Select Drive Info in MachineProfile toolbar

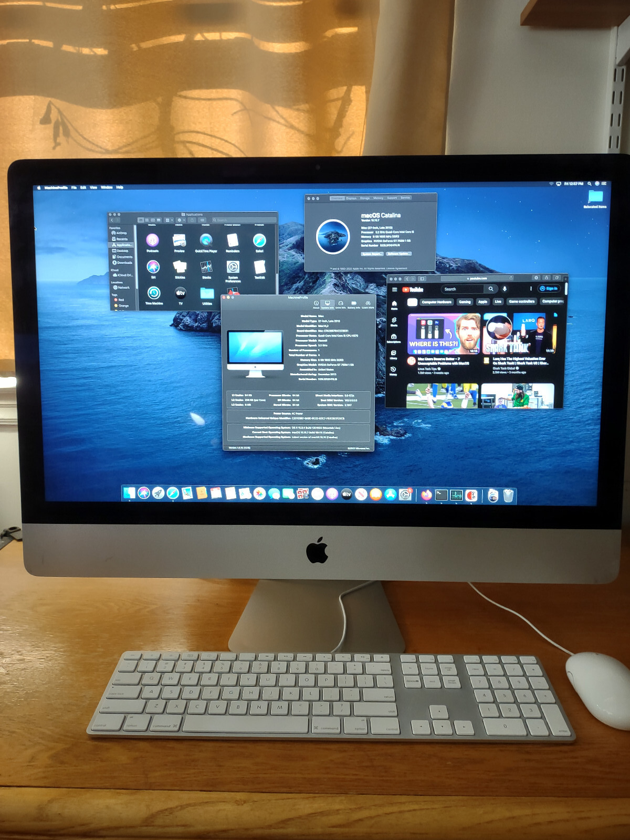(x=341, y=304)
